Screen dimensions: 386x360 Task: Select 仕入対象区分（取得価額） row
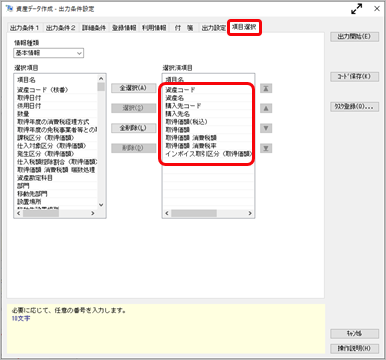pos(56,146)
